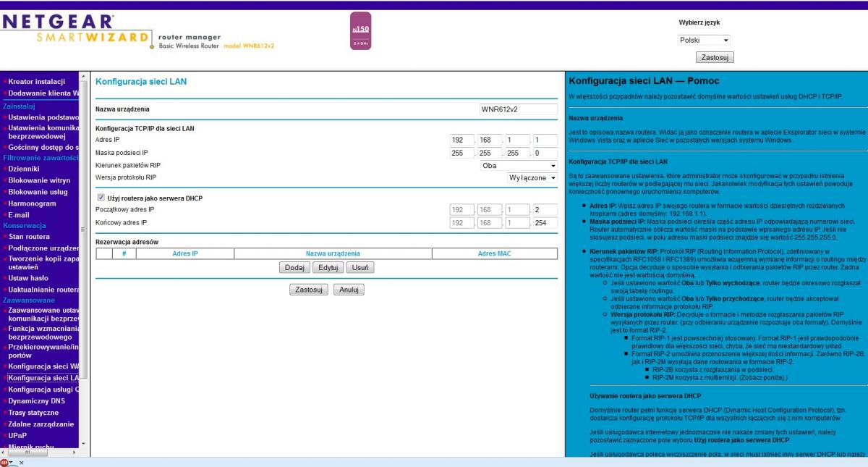
Task: Click Edytuj under the reservation table
Action: coord(327,267)
